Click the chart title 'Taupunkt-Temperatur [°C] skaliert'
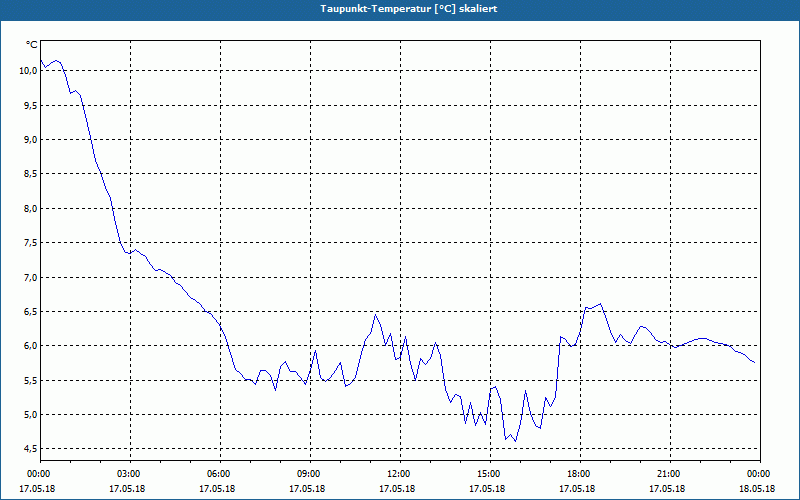 pos(409,9)
